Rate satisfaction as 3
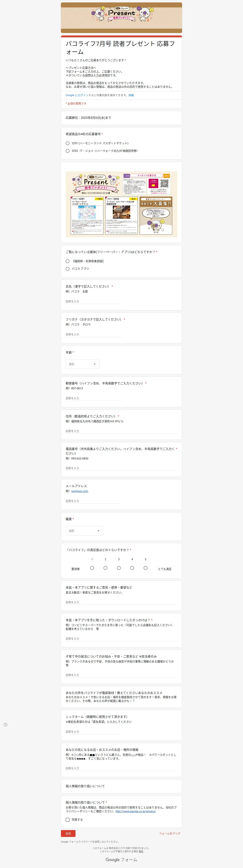This screenshot has height=868, width=243. tap(119, 568)
